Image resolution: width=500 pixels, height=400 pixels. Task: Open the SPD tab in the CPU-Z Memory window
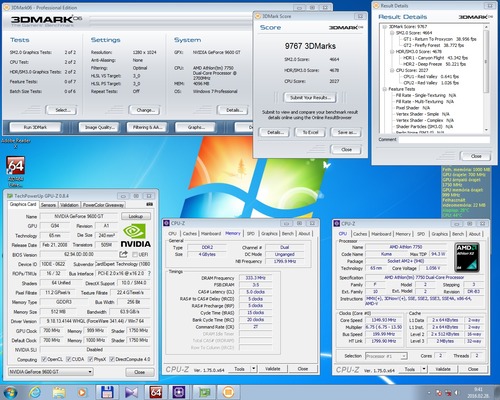[x=251, y=234]
